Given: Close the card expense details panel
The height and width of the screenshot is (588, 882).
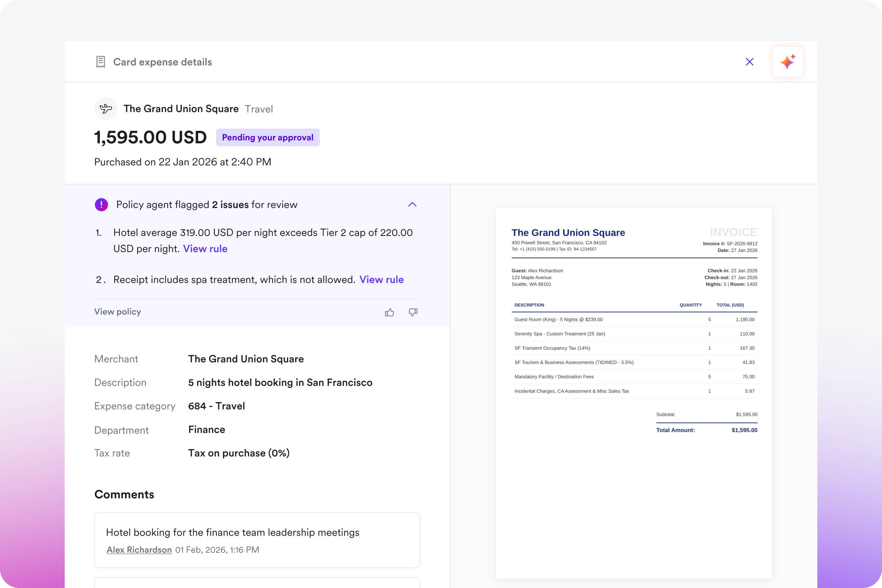Looking at the screenshot, I should (x=749, y=62).
